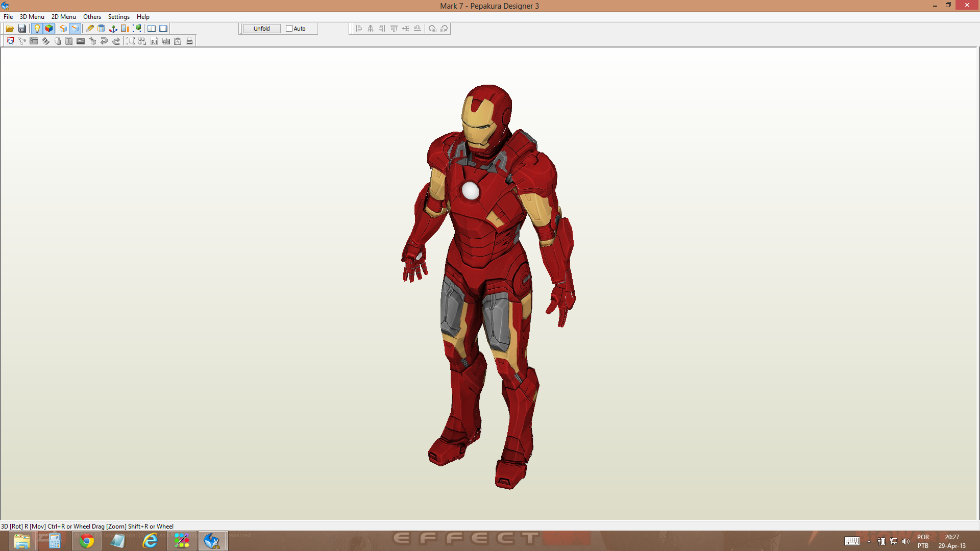Screen dimensions: 980x551
Task: Open the Settings menu
Action: [119, 17]
